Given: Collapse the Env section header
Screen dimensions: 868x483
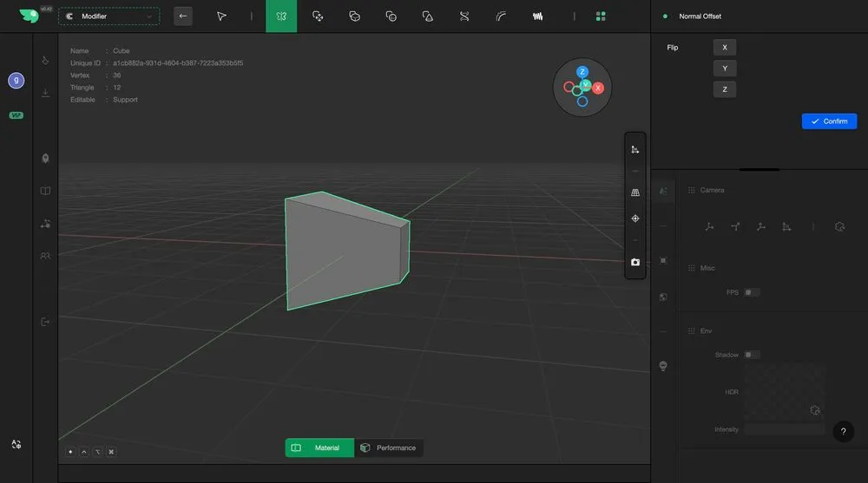Looking at the screenshot, I should tap(706, 331).
